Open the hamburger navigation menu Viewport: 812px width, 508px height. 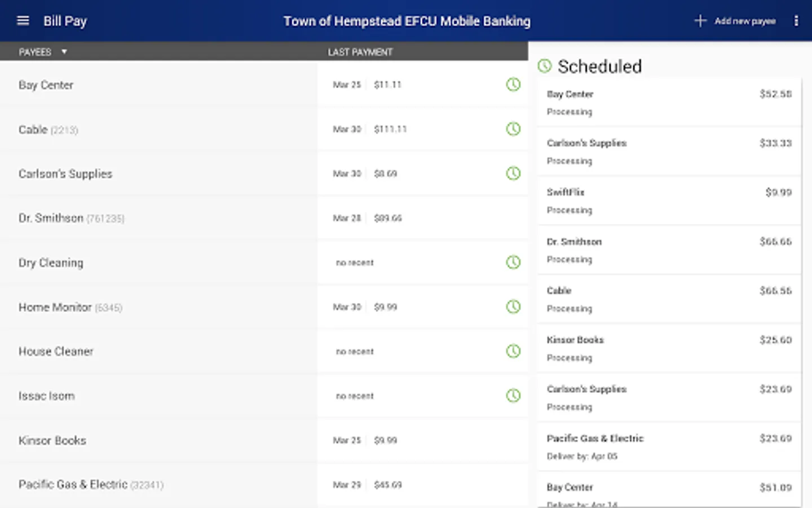pyautogui.click(x=23, y=21)
